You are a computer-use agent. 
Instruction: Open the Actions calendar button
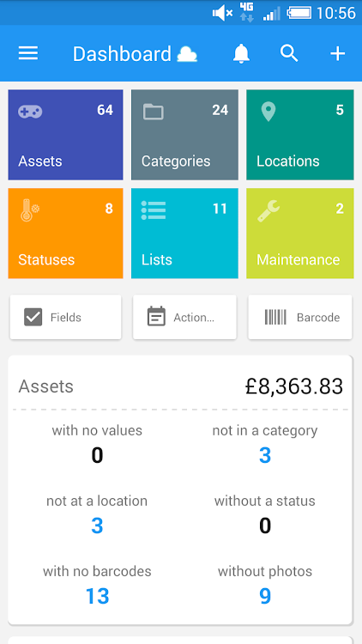click(x=184, y=317)
